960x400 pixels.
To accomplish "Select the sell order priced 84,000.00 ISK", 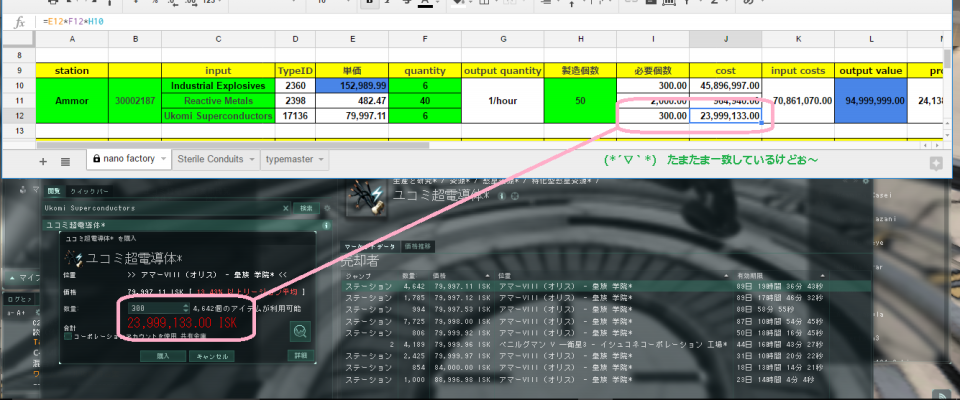I will [606, 368].
